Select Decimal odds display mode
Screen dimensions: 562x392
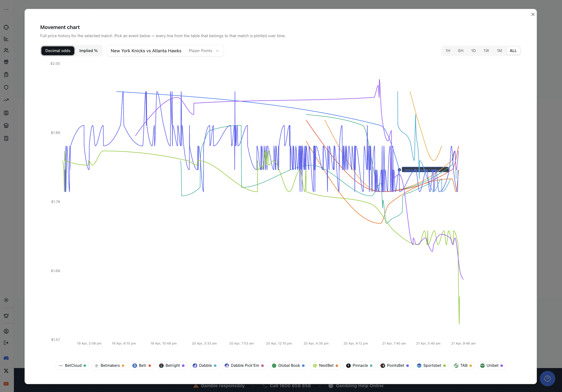point(58,51)
